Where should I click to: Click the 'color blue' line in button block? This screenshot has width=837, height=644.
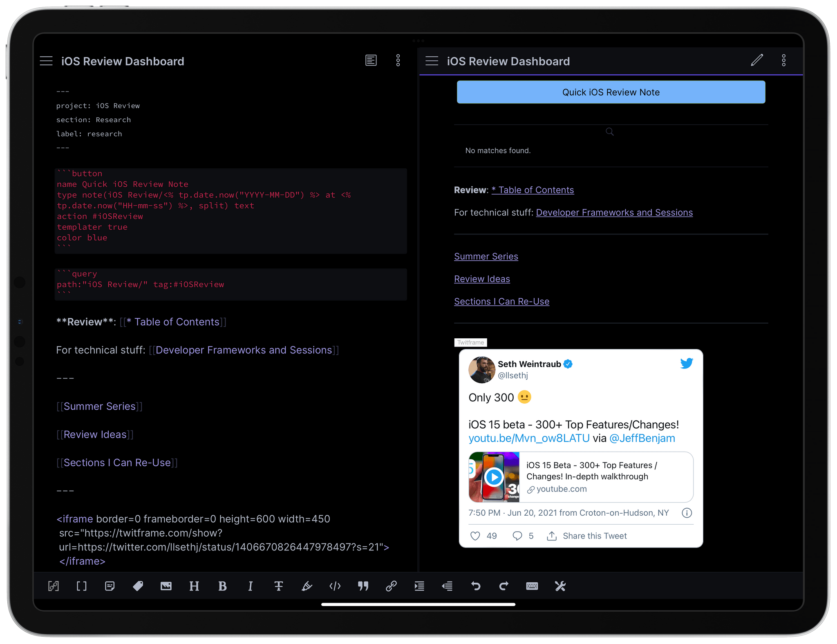82,238
